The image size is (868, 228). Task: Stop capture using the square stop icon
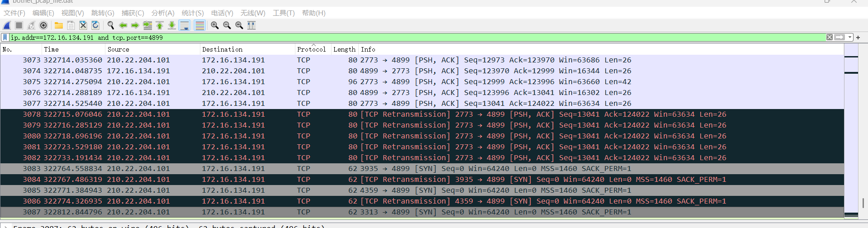point(19,25)
